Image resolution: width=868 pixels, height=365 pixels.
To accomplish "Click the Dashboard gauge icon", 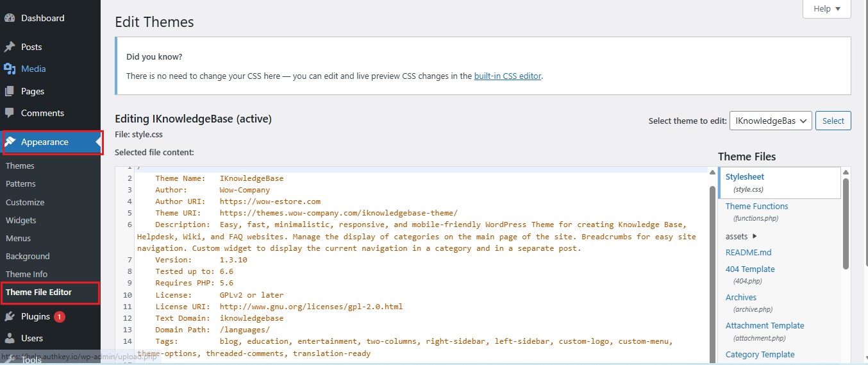I will [x=10, y=18].
